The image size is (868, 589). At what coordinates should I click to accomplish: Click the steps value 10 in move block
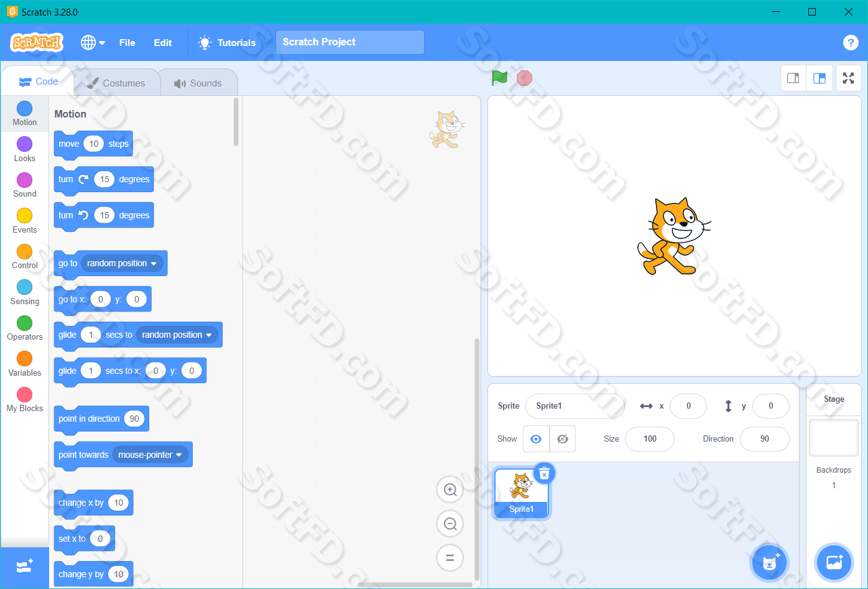(94, 144)
